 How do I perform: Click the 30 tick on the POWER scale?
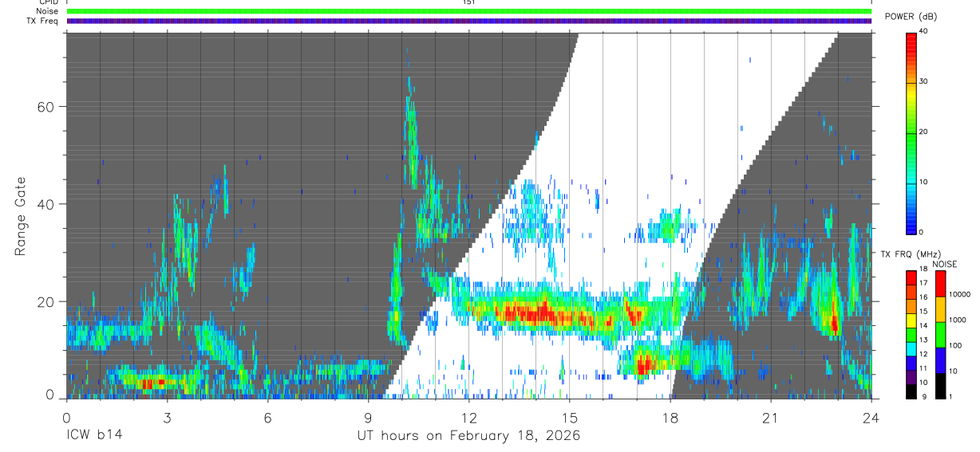click(x=925, y=82)
